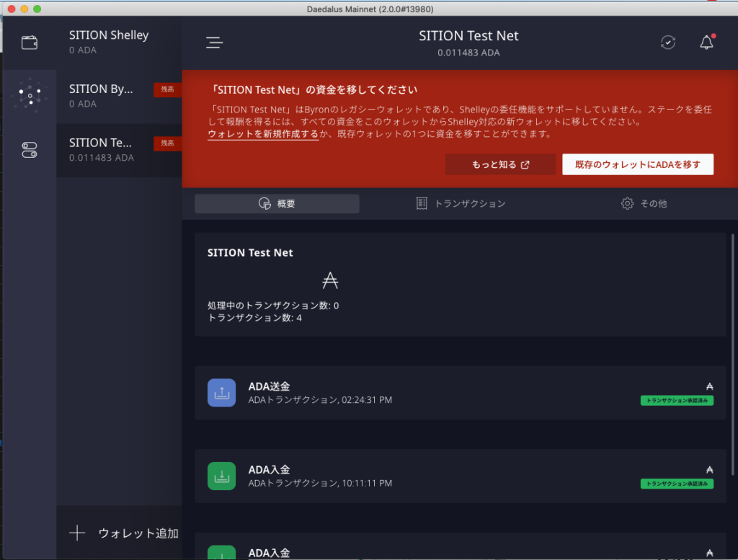Click the blockchain sync status icon
The image size is (738, 560).
(x=668, y=43)
